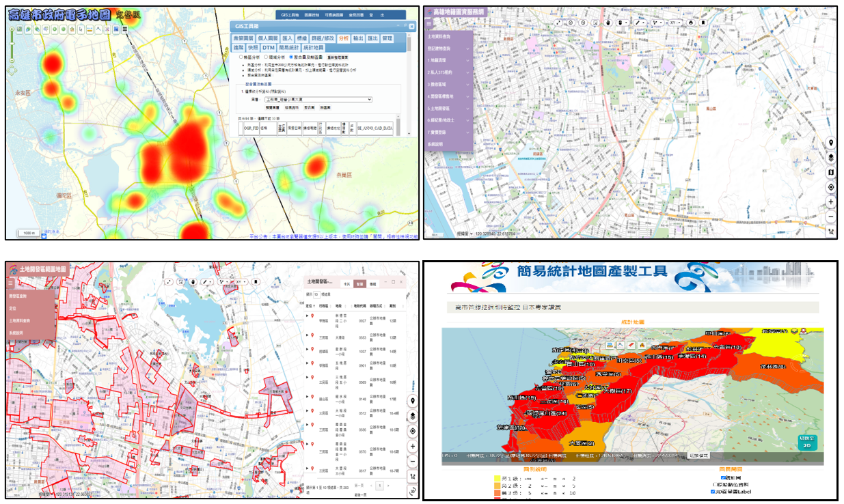
Task: Click the locate target icon on land development map
Action: tap(412, 431)
